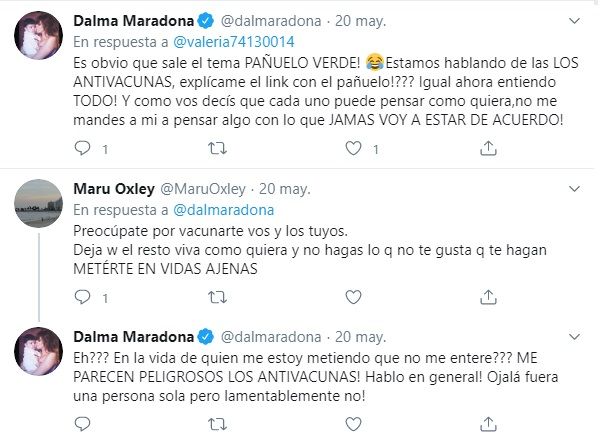This screenshot has width=614, height=441.
Task: Reply to Dalma's PAÑUELO VERDE tweet
Action: 83,148
